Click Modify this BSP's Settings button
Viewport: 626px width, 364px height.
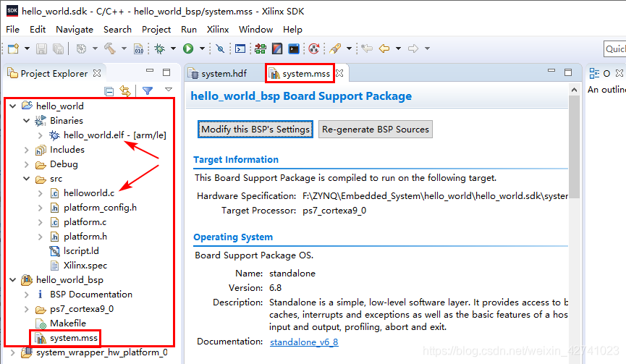click(x=255, y=130)
